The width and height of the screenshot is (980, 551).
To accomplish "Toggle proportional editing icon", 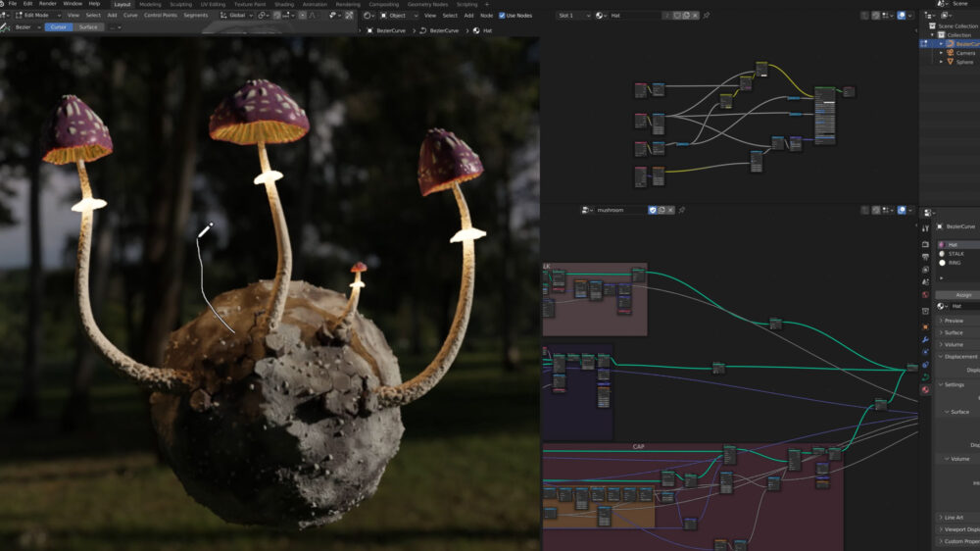I will point(303,15).
